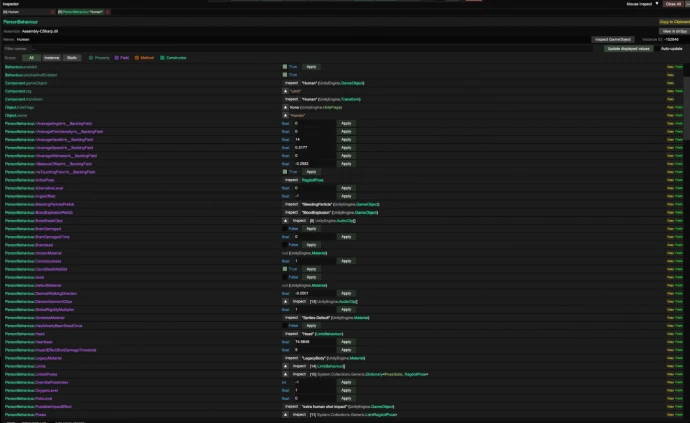The image size is (690, 423).
Task: Set scope filter to All
Action: pyautogui.click(x=31, y=58)
